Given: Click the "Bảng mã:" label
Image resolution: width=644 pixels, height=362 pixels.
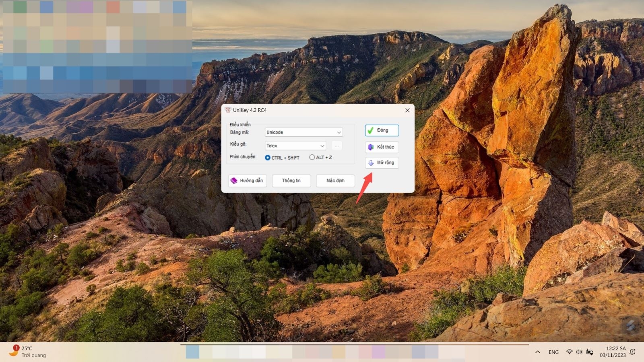Looking at the screenshot, I should point(239,132).
